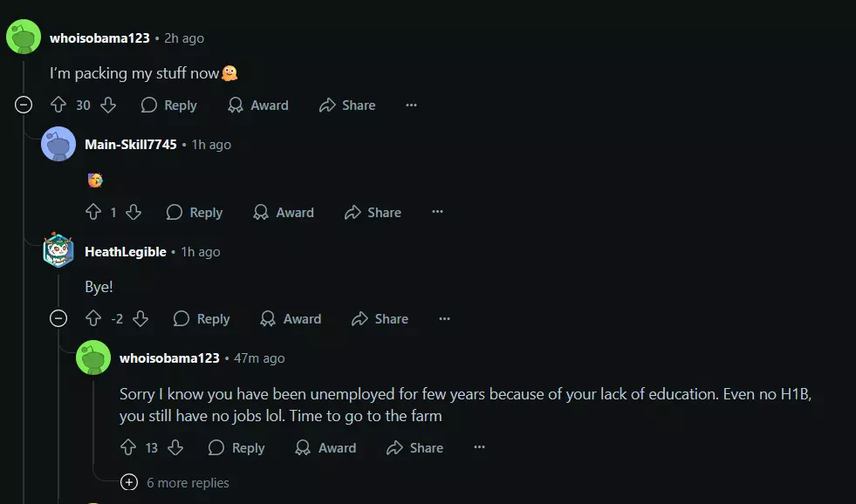Downvote whoisobama123's top comment with 30 points

[108, 106]
